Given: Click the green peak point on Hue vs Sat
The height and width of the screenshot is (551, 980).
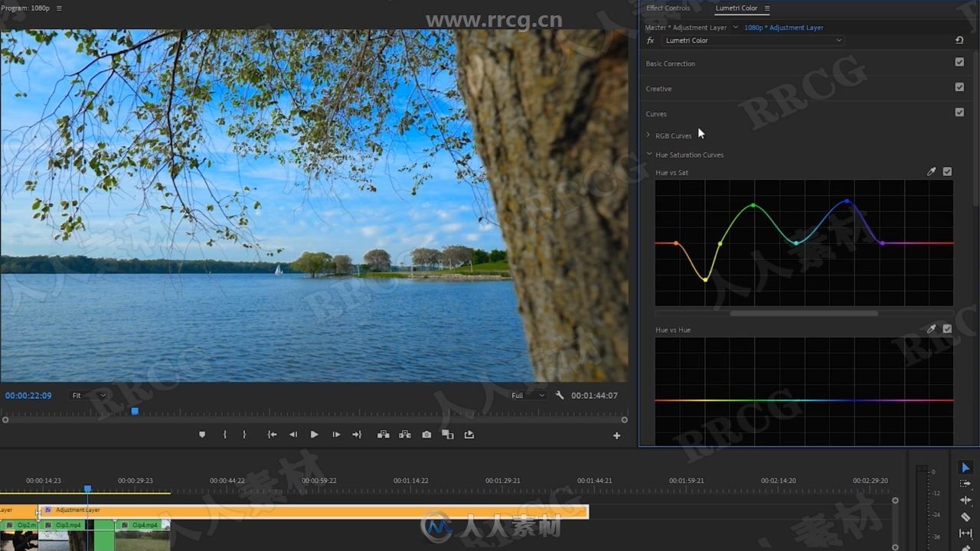Looking at the screenshot, I should (x=753, y=205).
